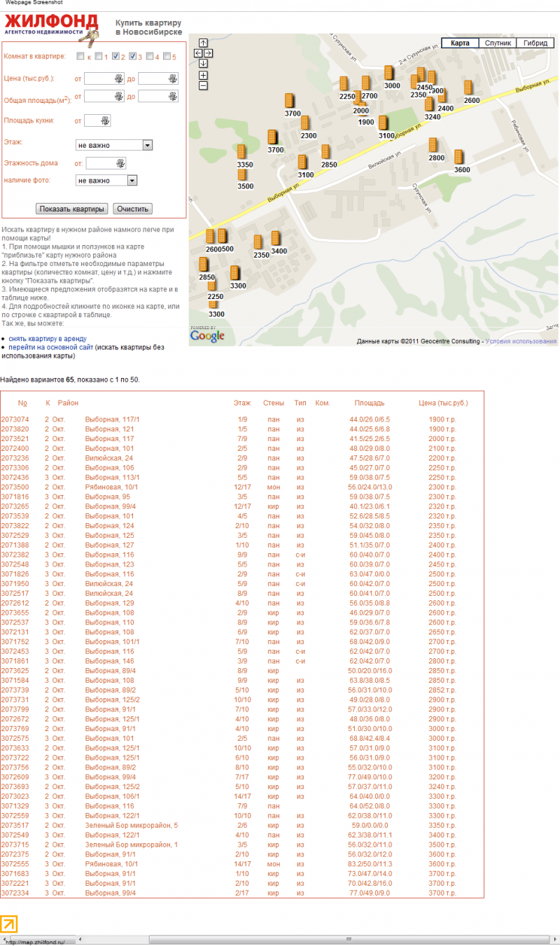
Task: Open the Этаж dropdown
Action: [114, 145]
